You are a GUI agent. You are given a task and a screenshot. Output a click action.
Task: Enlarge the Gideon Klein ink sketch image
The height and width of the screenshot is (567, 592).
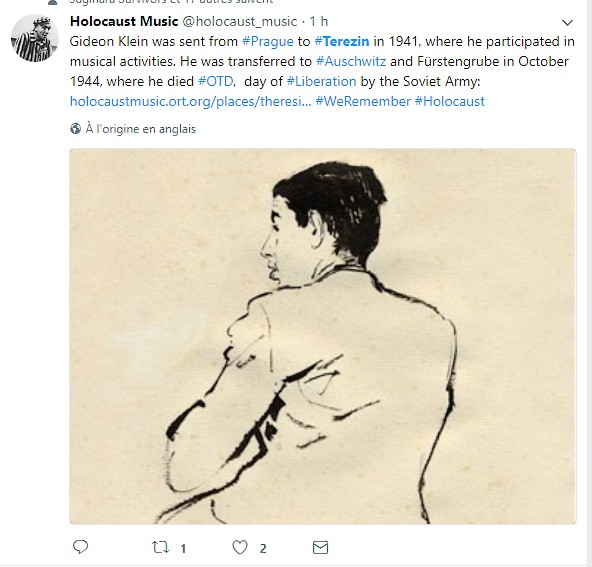[323, 336]
